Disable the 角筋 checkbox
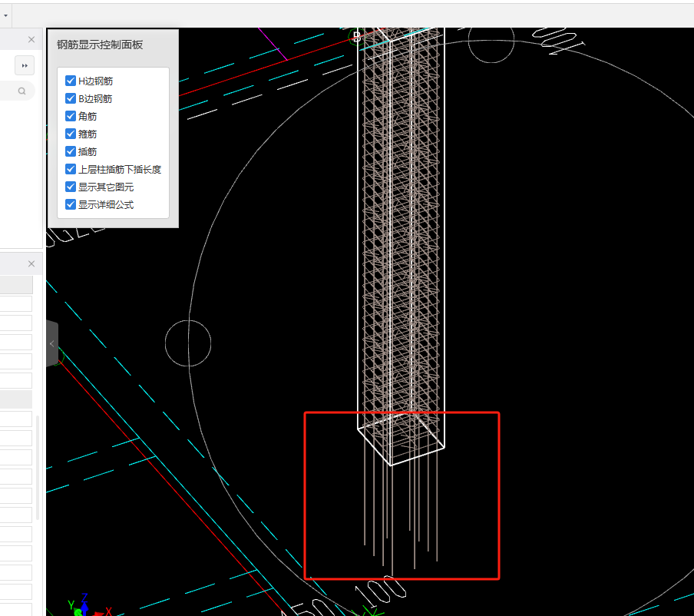The image size is (694, 616). 71,116
